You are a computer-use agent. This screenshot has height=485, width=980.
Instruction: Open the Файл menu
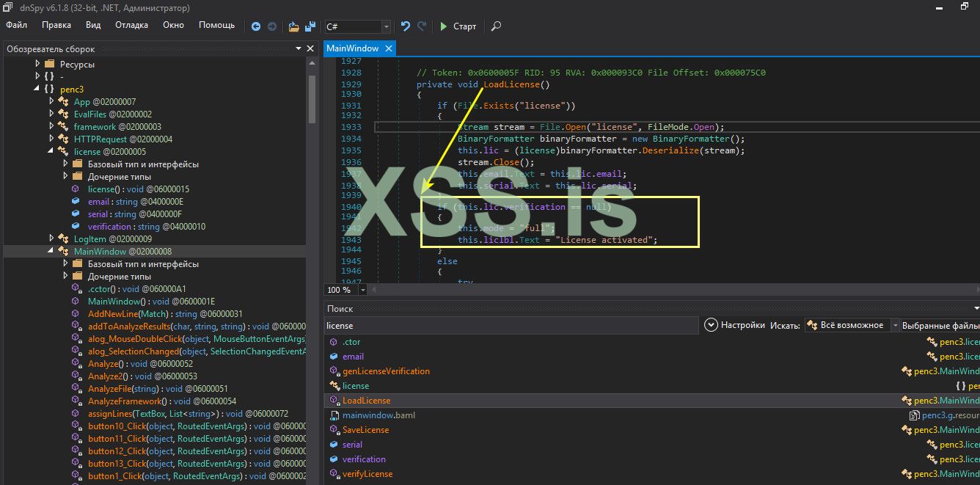(x=16, y=25)
